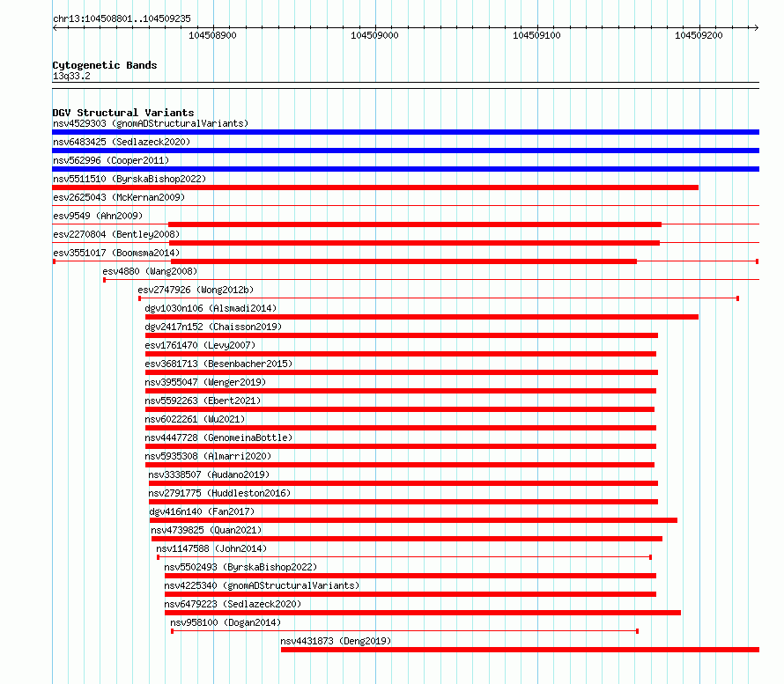784x684 pixels.
Task: Select nsv3338507 (Audano2019) label
Action: click(x=209, y=474)
